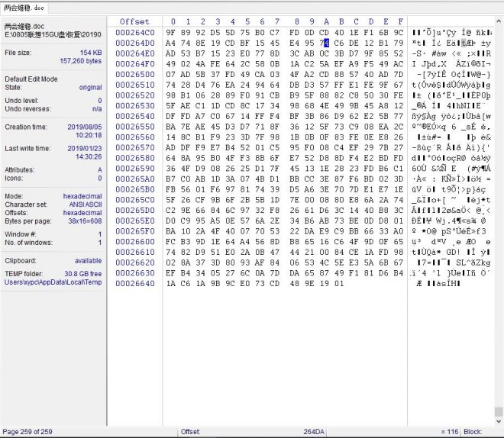The height and width of the screenshot is (438, 504).
Task: Select the highlighted byte at offset 264DA
Action: pos(325,43)
